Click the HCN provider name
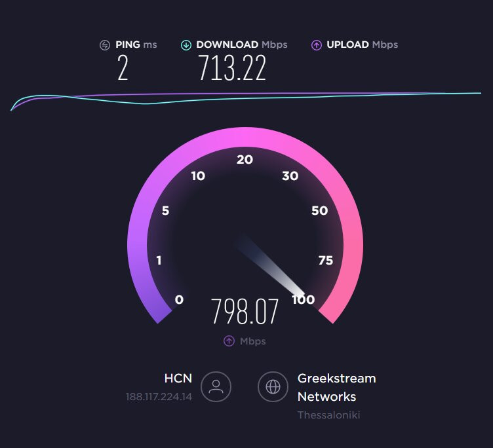This screenshot has width=493, height=448. click(x=178, y=379)
